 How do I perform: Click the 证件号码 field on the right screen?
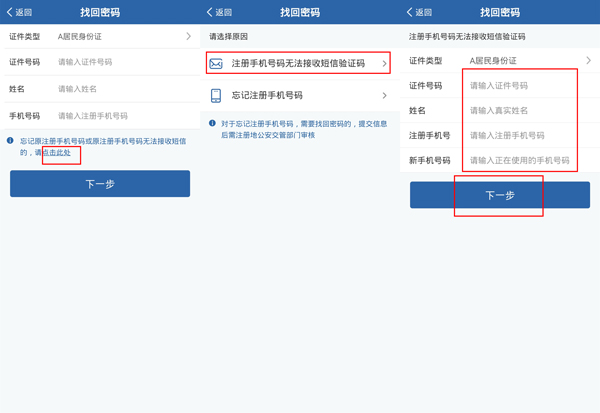520,86
